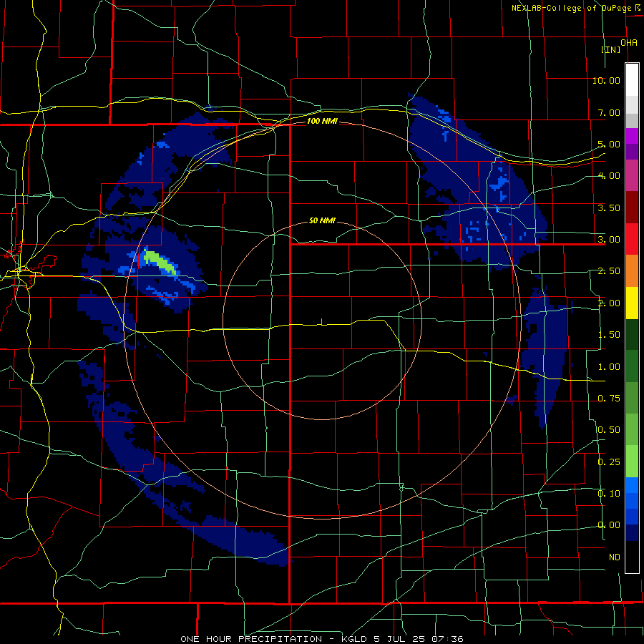Click the 10.00 legend value

(606, 80)
